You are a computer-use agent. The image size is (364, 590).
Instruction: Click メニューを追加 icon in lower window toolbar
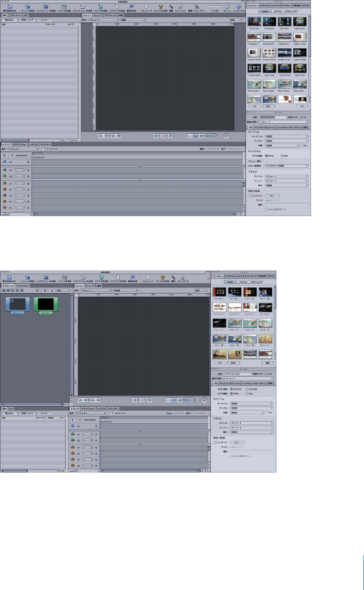[27, 277]
